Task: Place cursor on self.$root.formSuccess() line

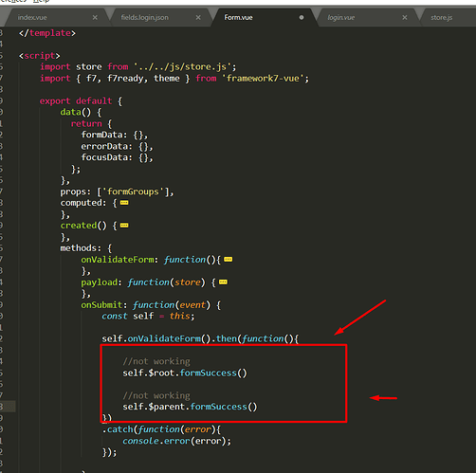Action: [x=185, y=373]
